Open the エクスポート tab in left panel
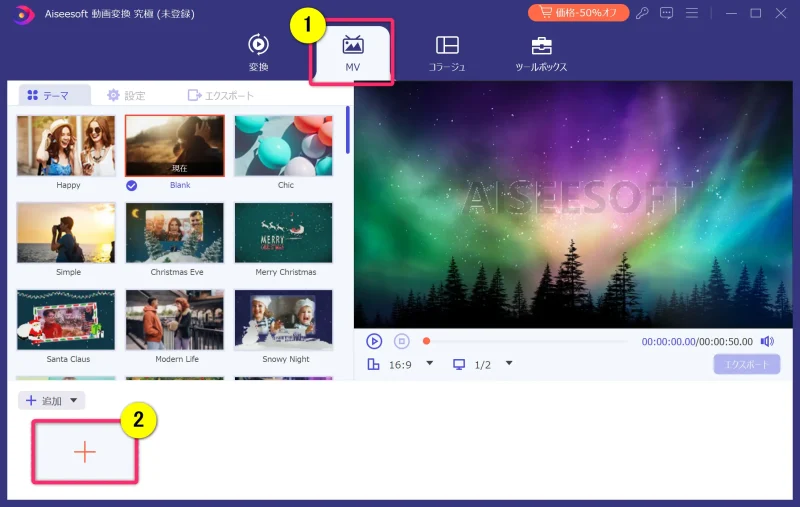Image resolution: width=800 pixels, height=507 pixels. click(220, 95)
